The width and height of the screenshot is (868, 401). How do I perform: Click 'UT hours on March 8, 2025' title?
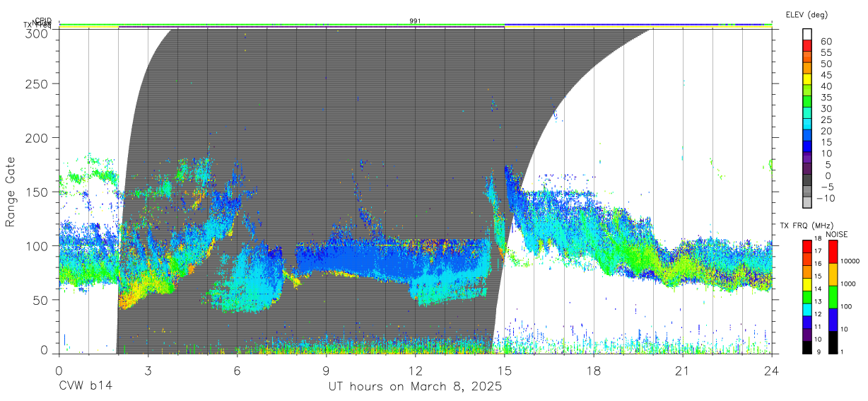415,387
